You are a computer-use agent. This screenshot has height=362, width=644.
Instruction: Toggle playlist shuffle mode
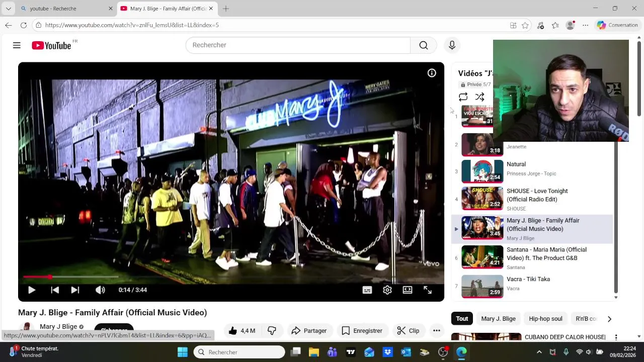click(480, 97)
